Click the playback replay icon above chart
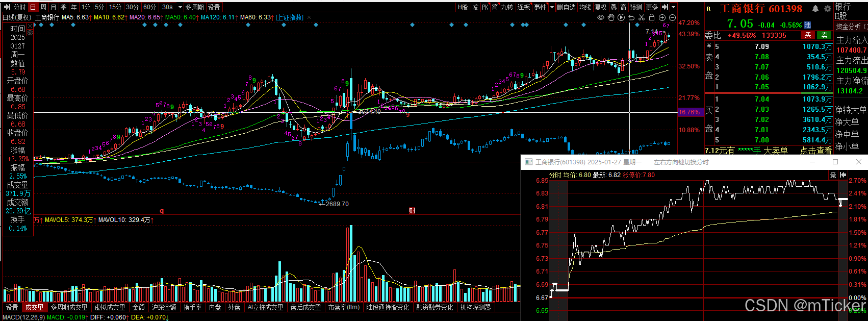The height and width of the screenshot is (321, 868). coord(621,17)
